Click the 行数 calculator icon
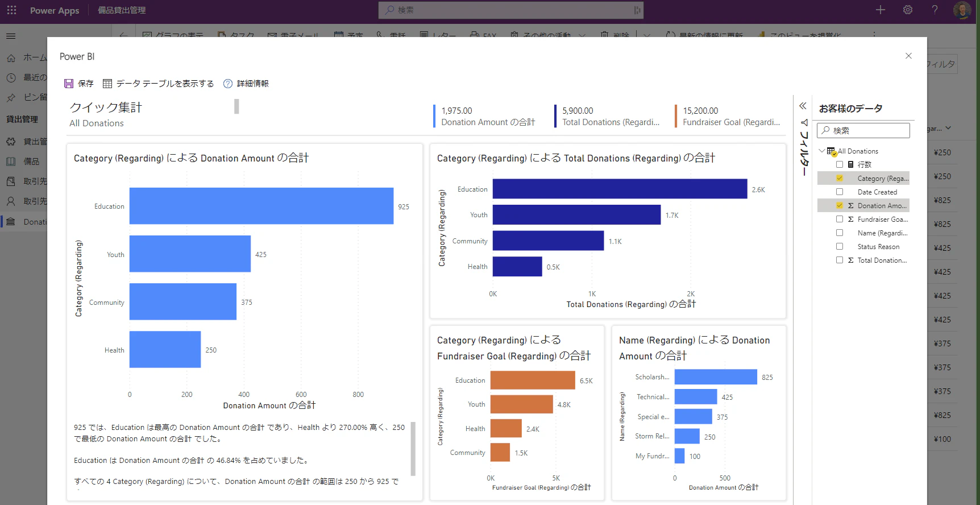Image resolution: width=980 pixels, height=505 pixels. pyautogui.click(x=851, y=164)
